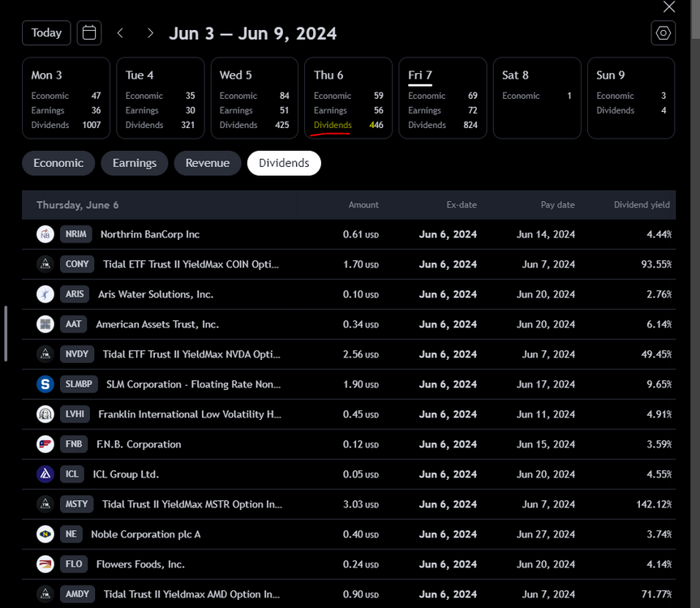Select the Mon 3 day card

click(x=67, y=98)
